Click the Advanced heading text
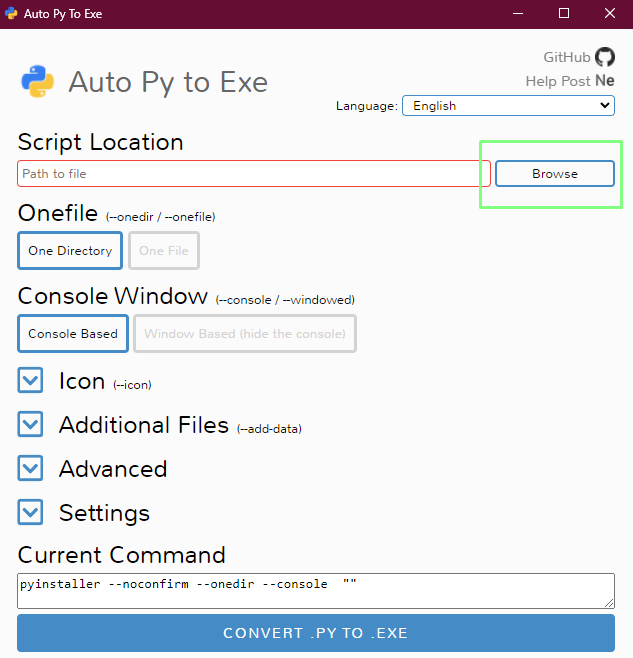The width and height of the screenshot is (633, 658). pos(113,469)
